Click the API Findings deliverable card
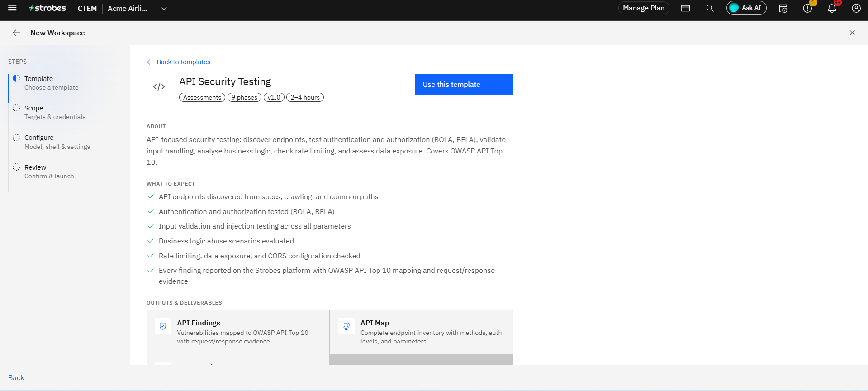 tap(238, 332)
